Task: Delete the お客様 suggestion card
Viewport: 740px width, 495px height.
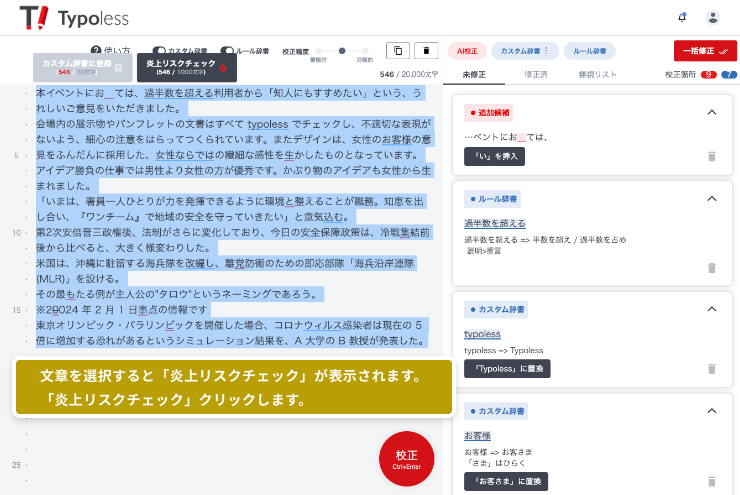Action: (712, 481)
